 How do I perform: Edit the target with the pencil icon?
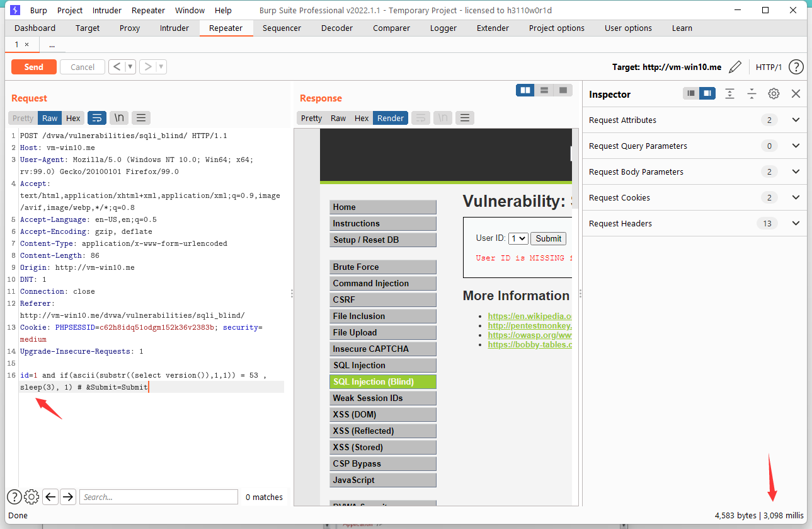(735, 67)
